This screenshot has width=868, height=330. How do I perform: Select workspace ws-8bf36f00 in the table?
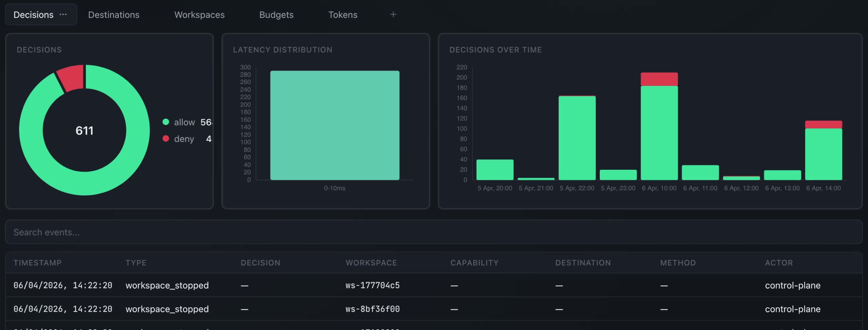[373, 309]
